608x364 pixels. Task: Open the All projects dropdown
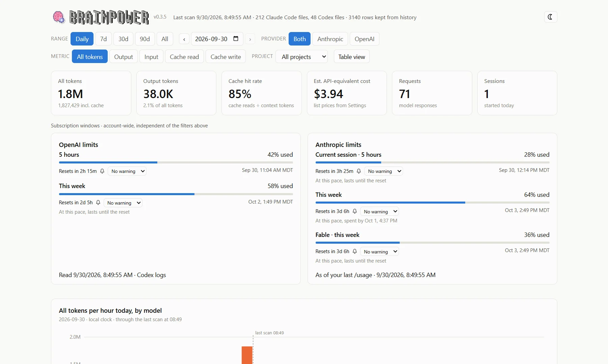(x=302, y=57)
